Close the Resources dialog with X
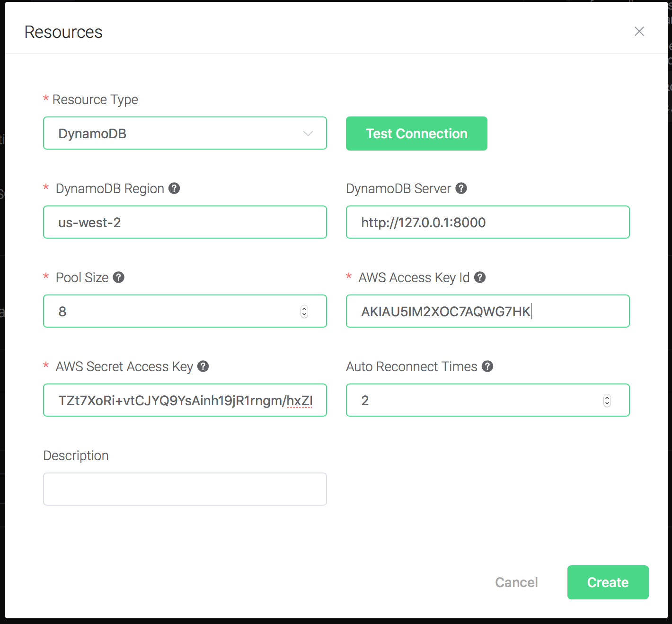The height and width of the screenshot is (624, 672). pos(639,31)
